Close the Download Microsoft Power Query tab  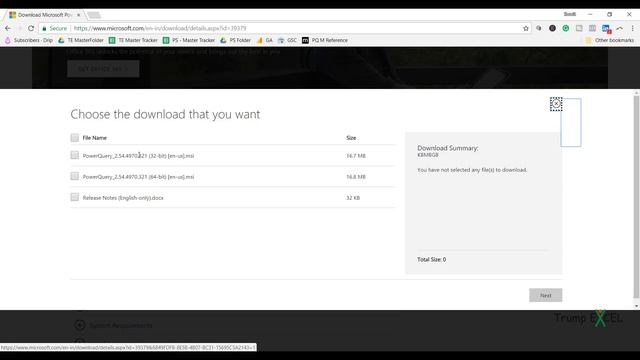click(x=78, y=15)
